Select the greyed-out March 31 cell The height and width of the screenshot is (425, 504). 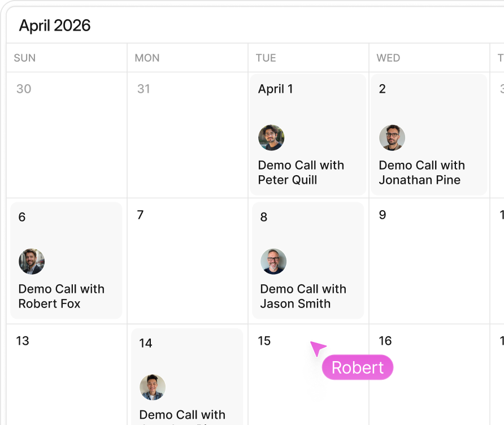pos(188,135)
